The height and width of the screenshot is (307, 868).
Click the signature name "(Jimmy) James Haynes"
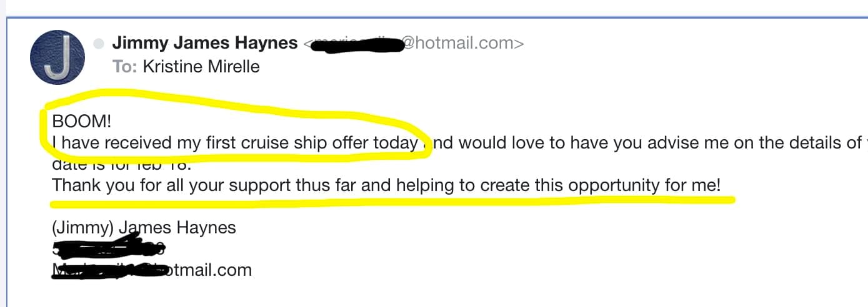tap(144, 228)
